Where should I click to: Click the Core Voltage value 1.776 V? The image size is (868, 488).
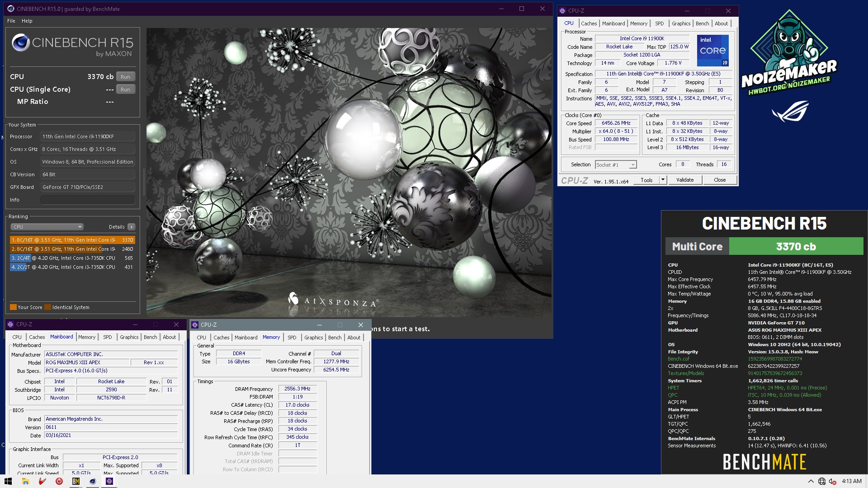click(673, 63)
